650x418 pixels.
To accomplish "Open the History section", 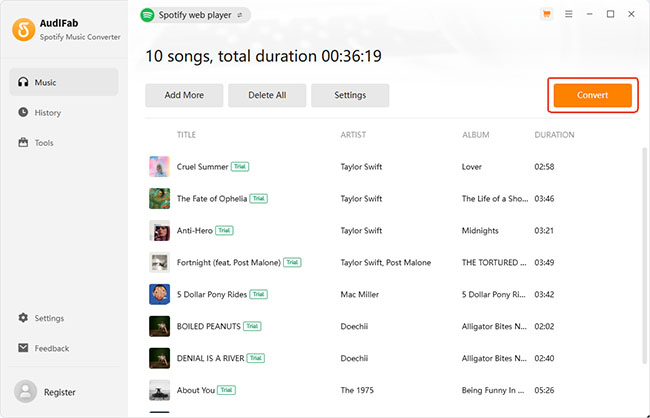I will tap(64, 112).
